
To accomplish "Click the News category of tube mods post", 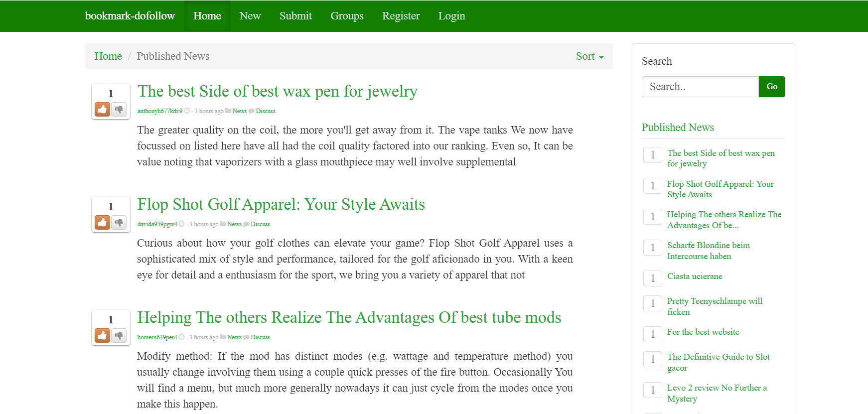I will pyautogui.click(x=234, y=337).
